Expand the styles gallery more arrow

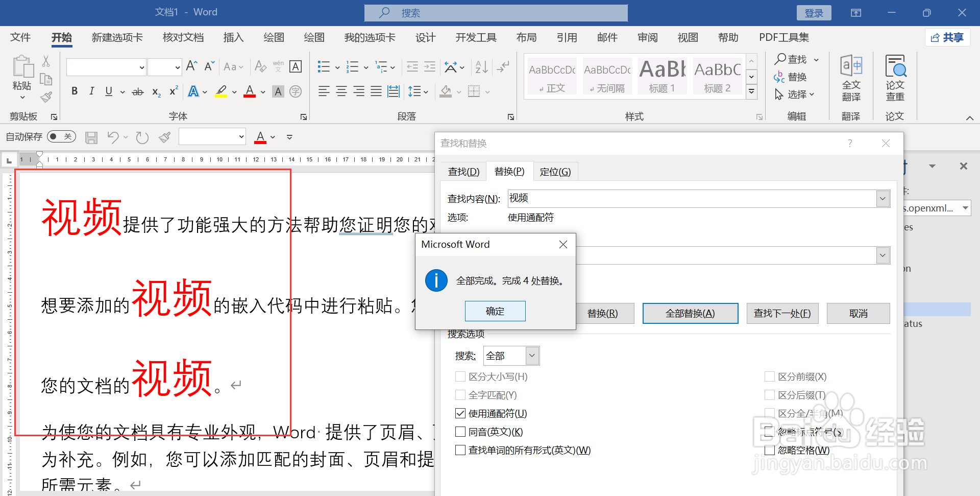[x=751, y=92]
